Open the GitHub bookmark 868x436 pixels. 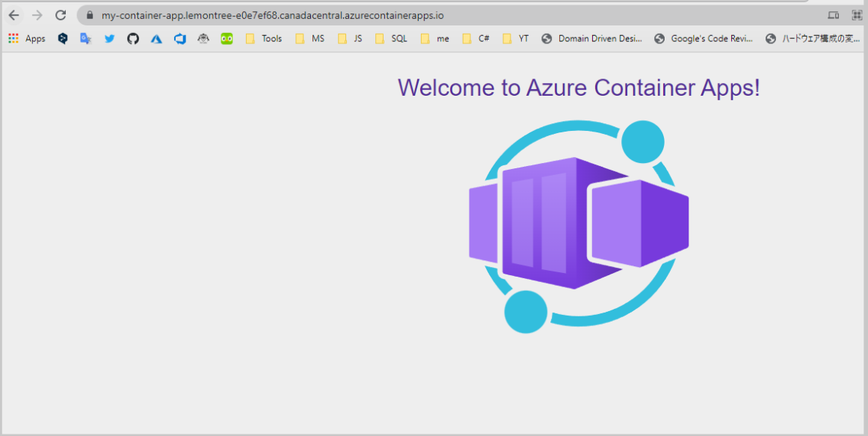coord(133,39)
